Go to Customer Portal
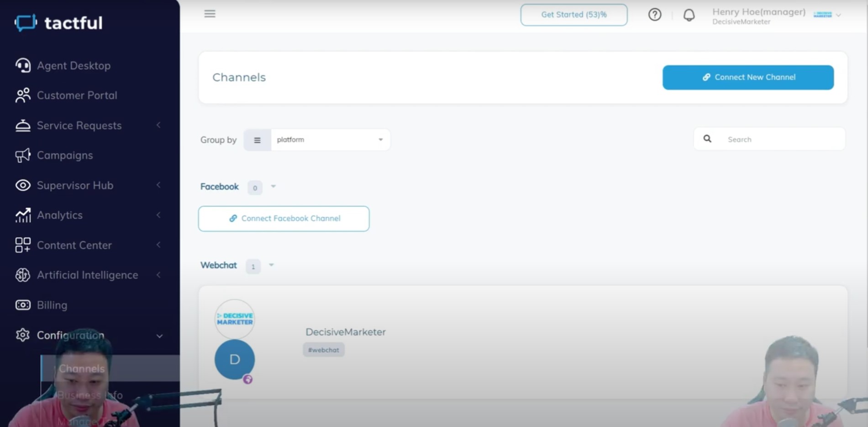This screenshot has height=427, width=868. [x=77, y=95]
